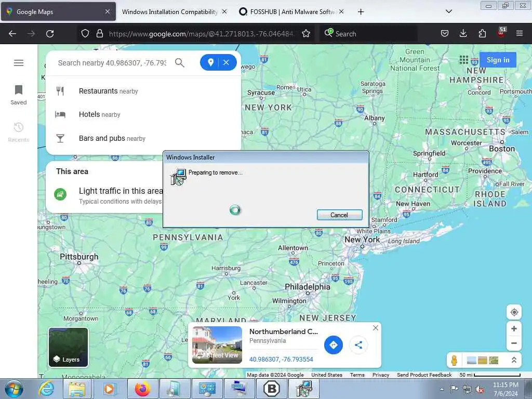Select Bars and pubs nearby suggestion

point(143,138)
